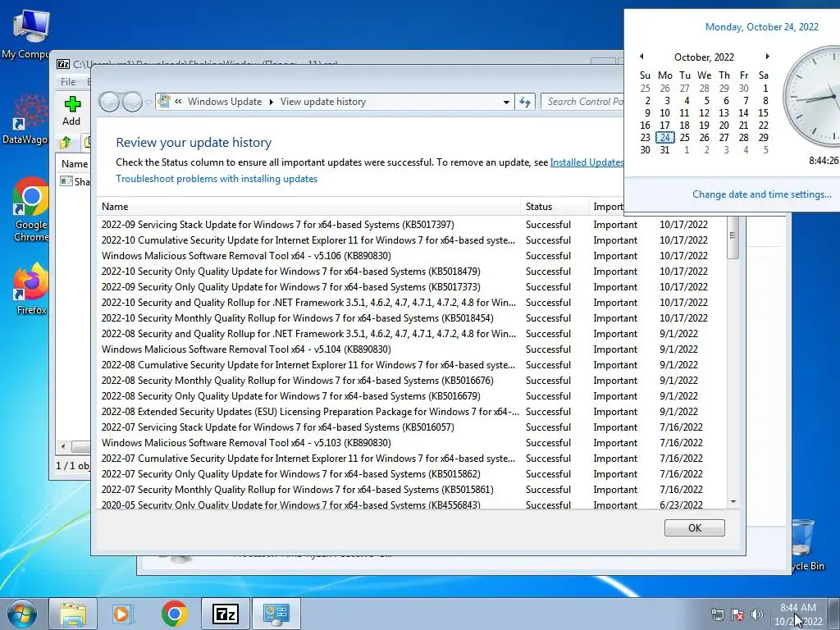Select the KB5016057 Servicing Stack Update row
The image size is (840, 630).
click(412, 427)
